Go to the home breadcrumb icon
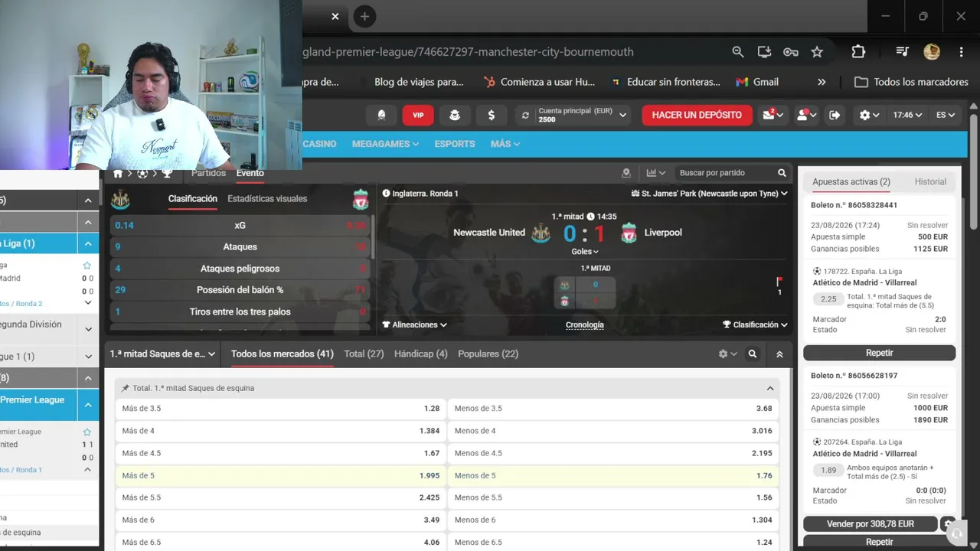The image size is (980, 551). click(118, 174)
